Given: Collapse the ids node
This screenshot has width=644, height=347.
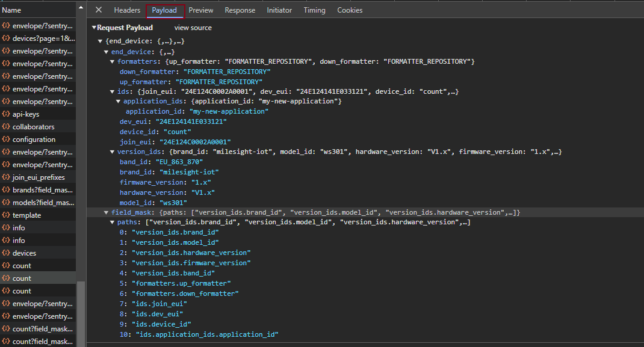Looking at the screenshot, I should coord(112,92).
